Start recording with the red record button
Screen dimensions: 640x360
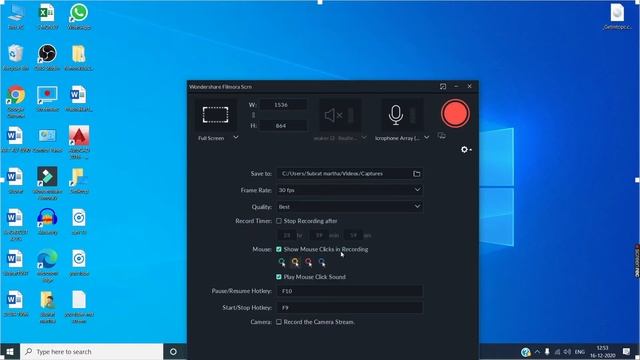pos(455,113)
